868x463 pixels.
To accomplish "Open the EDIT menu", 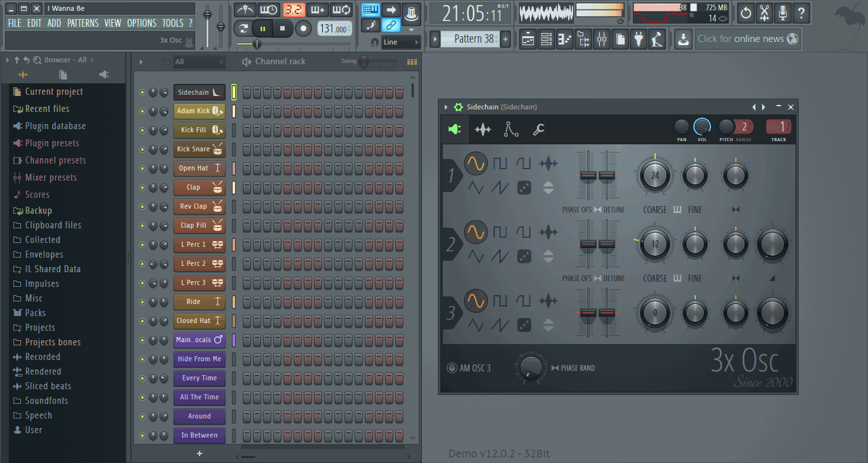I will point(34,23).
